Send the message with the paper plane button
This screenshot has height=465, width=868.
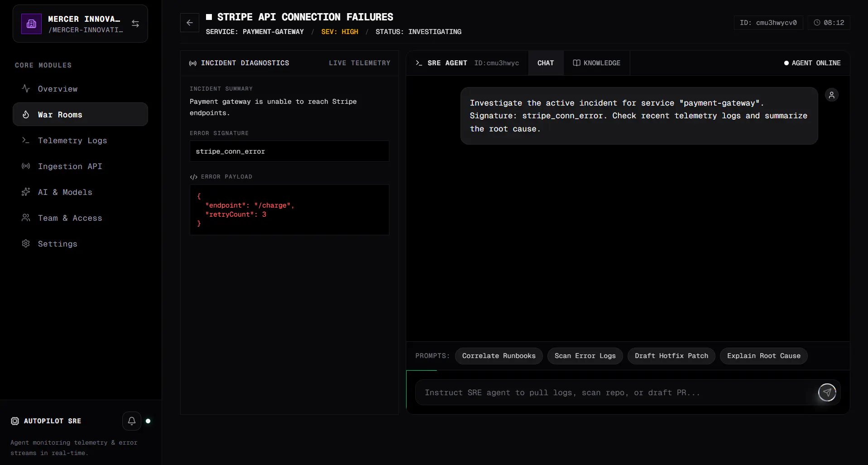tap(827, 392)
